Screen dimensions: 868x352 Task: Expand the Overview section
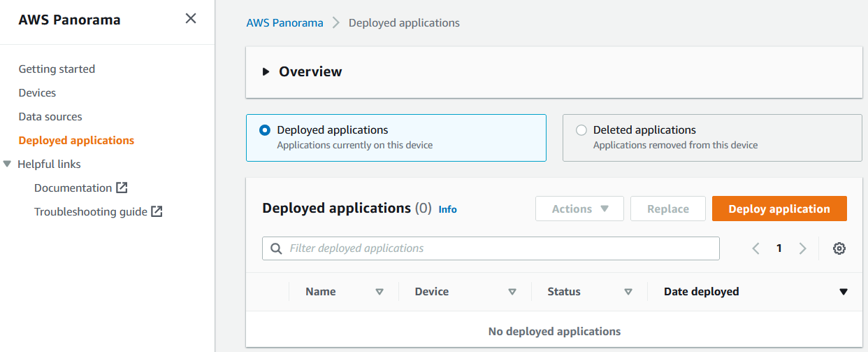click(x=266, y=71)
